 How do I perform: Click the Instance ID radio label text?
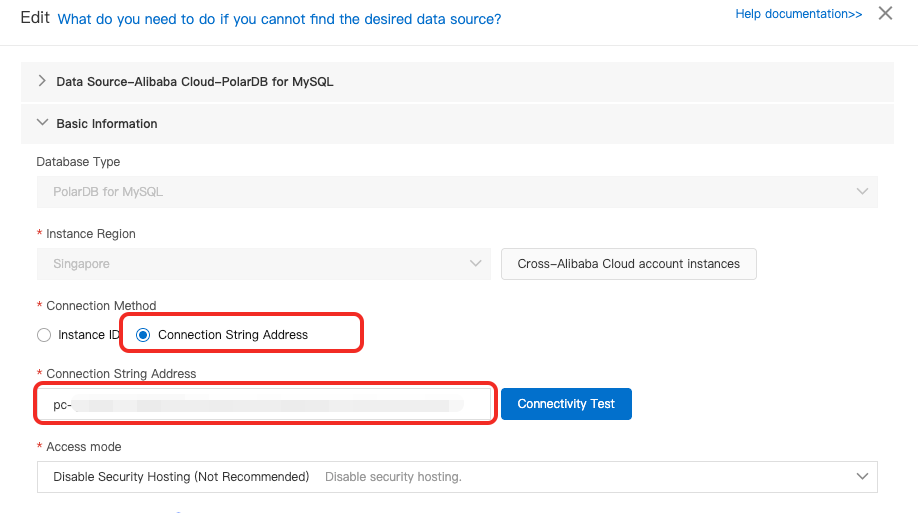88,335
